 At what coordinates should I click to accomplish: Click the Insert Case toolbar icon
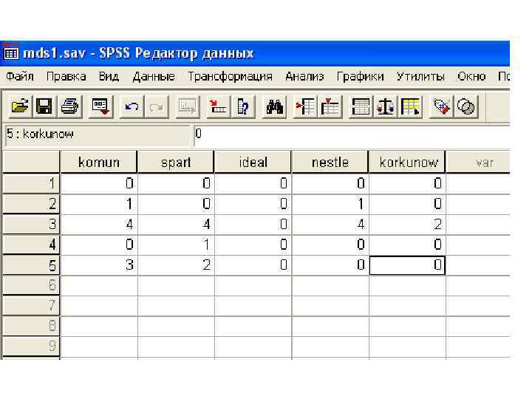pyautogui.click(x=304, y=106)
